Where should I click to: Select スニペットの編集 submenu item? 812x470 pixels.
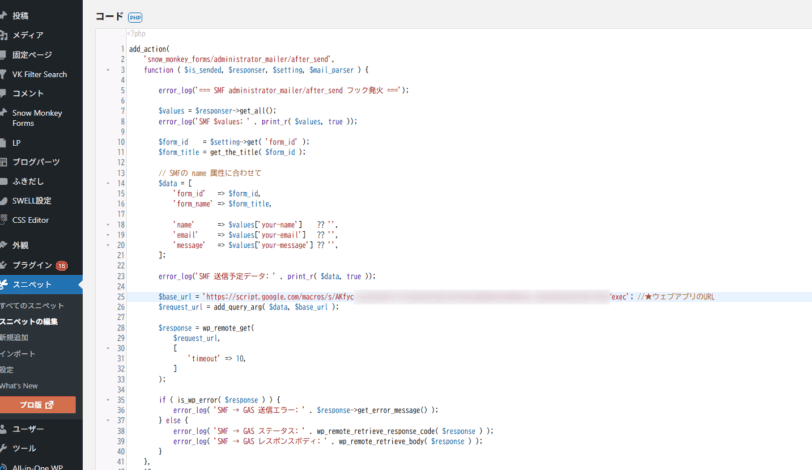(x=28, y=321)
